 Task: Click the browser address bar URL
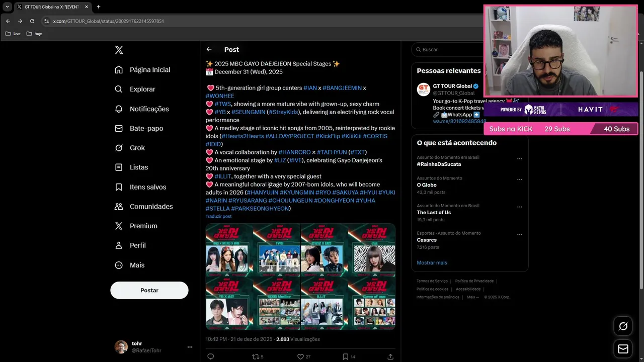click(109, 21)
